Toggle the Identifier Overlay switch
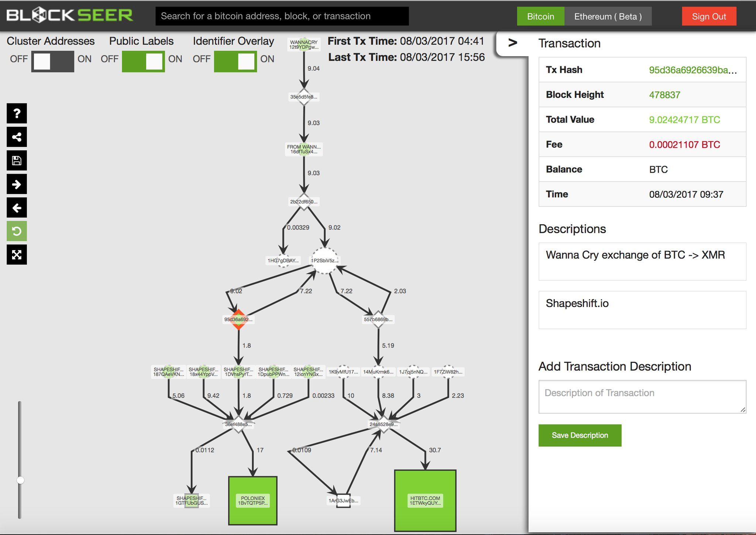 (235, 61)
